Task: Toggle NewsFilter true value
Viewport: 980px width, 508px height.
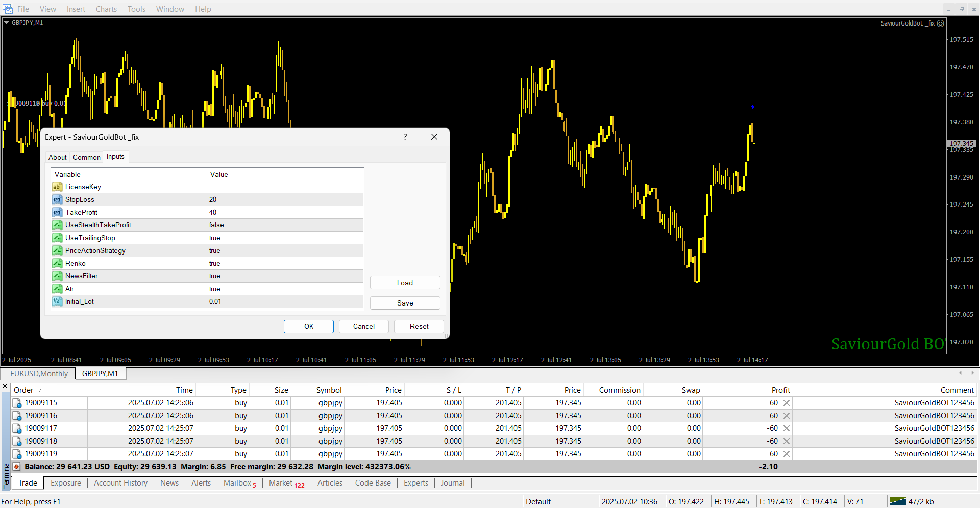Action: click(285, 276)
